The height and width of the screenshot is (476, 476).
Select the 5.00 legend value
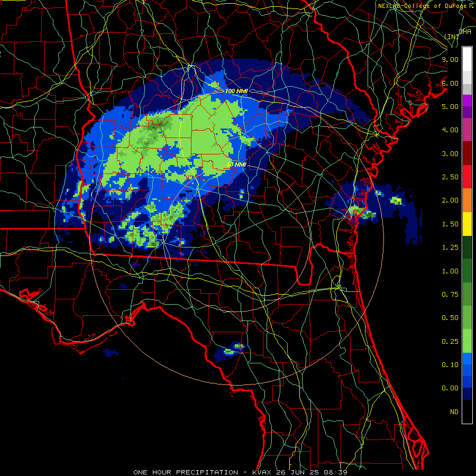(x=450, y=106)
